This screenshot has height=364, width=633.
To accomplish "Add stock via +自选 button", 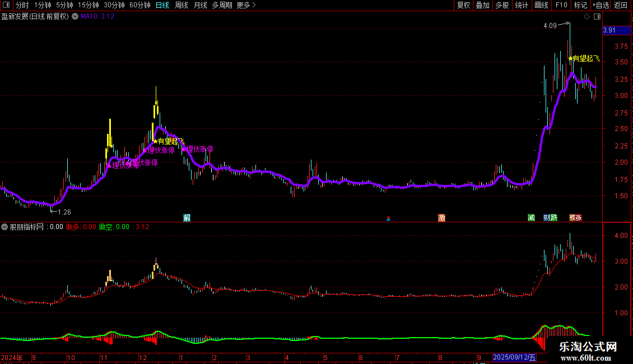I will (x=601, y=5).
